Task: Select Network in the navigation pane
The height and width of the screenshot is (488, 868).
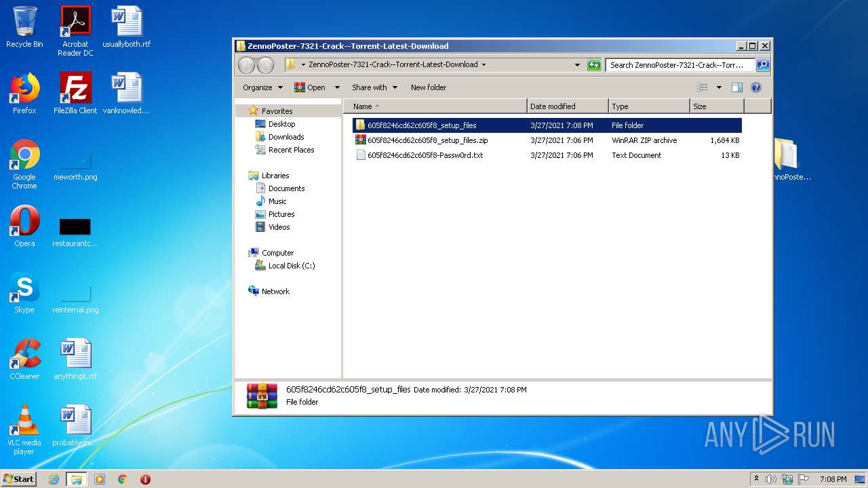Action: (x=275, y=291)
